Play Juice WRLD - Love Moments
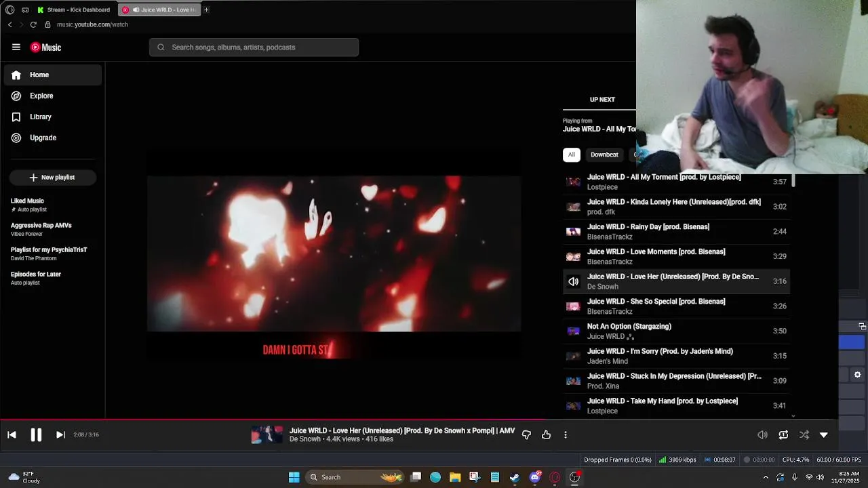 [676, 256]
